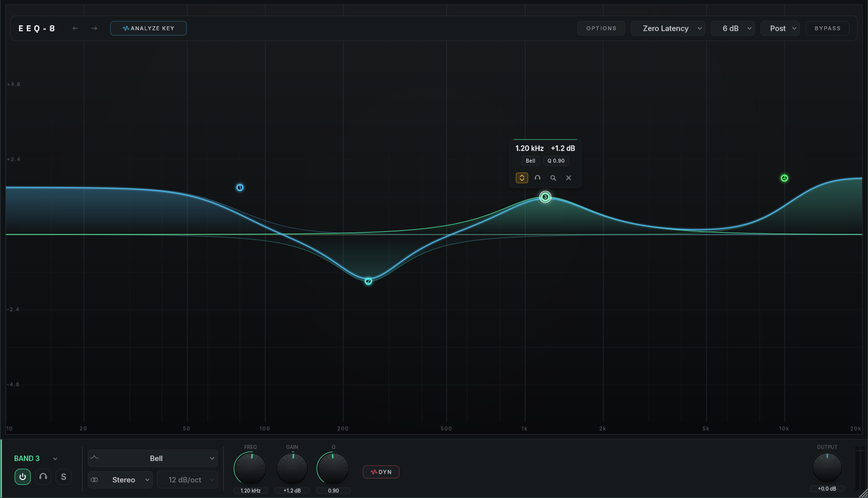Screen dimensions: 868x498
Task: Open the Options menu
Action: click(x=601, y=28)
